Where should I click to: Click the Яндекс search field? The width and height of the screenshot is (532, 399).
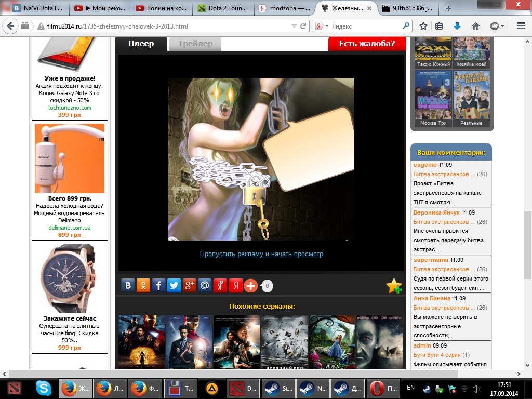366,26
